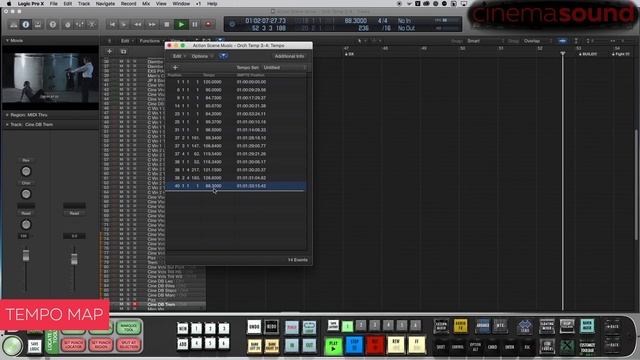Click the red record button in the controller

375,346
